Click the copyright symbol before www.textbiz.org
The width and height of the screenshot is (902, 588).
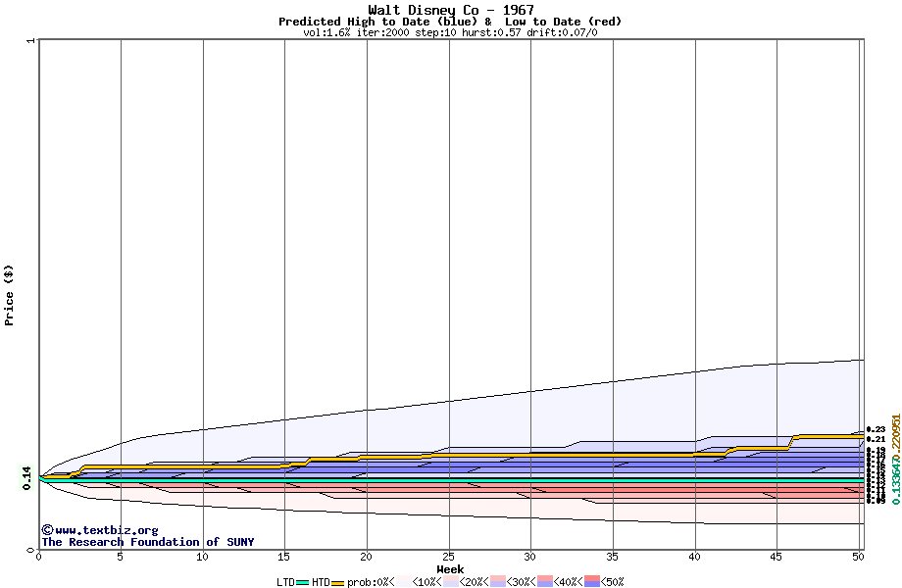(x=47, y=530)
